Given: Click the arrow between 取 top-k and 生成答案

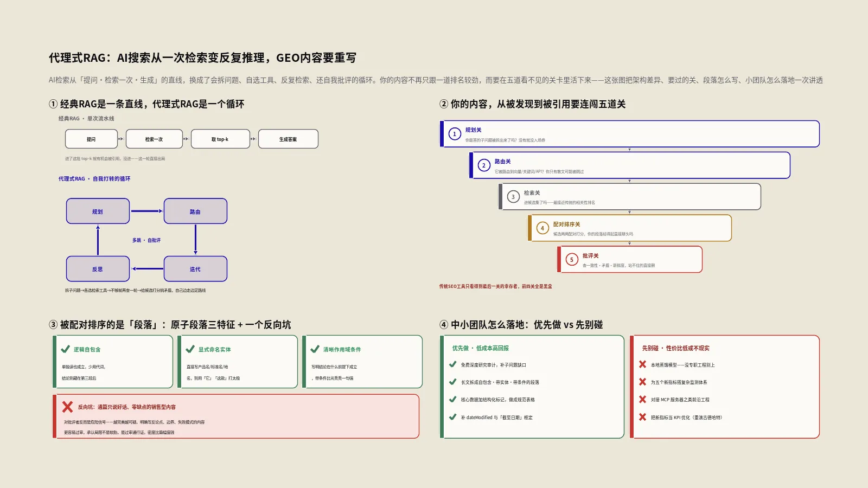Looking at the screenshot, I should [x=253, y=139].
